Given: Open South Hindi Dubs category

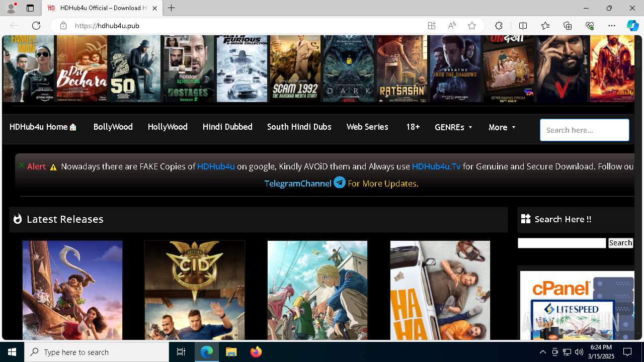Looking at the screenshot, I should point(299,127).
